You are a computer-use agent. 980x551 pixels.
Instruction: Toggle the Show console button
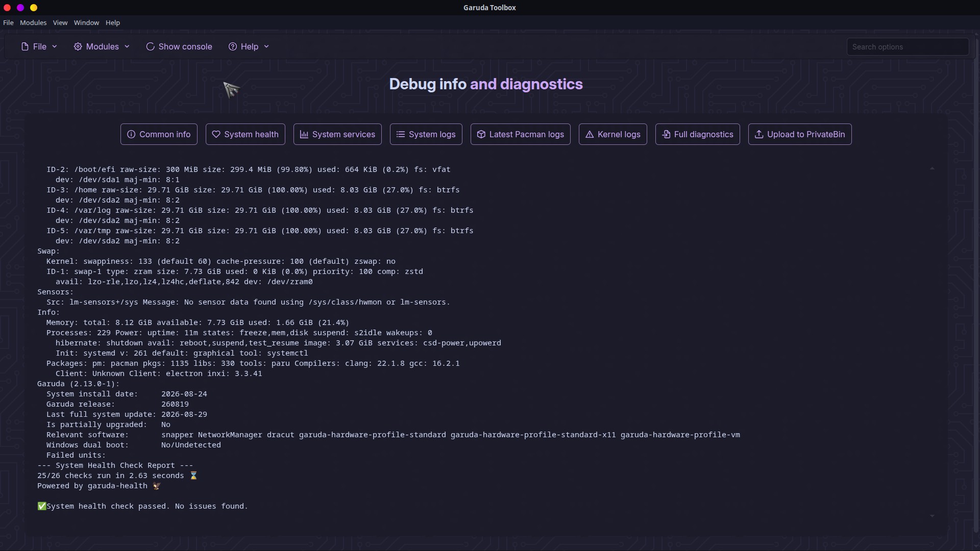pos(179,46)
